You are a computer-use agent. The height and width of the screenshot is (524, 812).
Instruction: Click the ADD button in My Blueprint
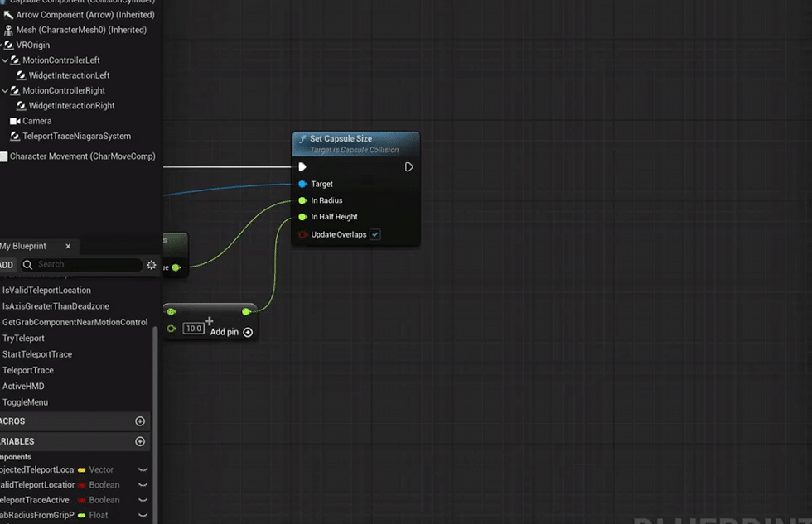tap(7, 265)
